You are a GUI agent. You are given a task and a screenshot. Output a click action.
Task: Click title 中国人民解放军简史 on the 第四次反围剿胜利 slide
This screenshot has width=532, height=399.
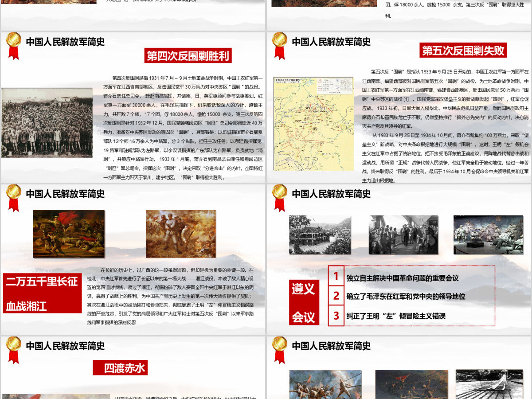[x=65, y=42]
